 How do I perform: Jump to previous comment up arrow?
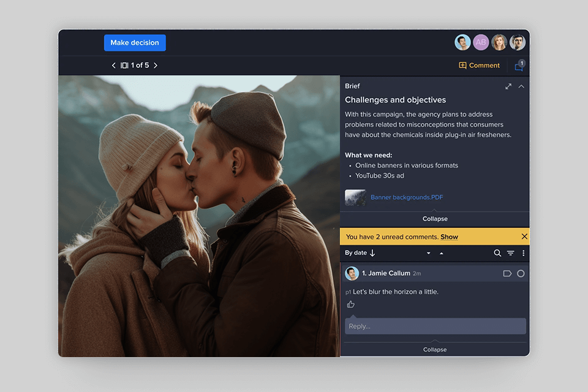click(x=442, y=253)
